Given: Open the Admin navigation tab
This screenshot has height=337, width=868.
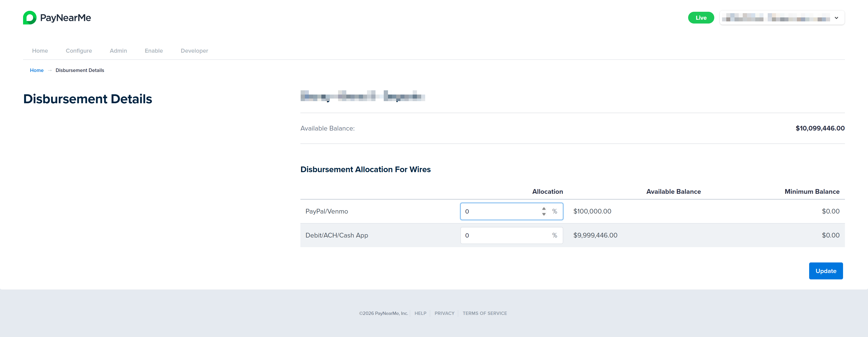Looking at the screenshot, I should point(118,51).
